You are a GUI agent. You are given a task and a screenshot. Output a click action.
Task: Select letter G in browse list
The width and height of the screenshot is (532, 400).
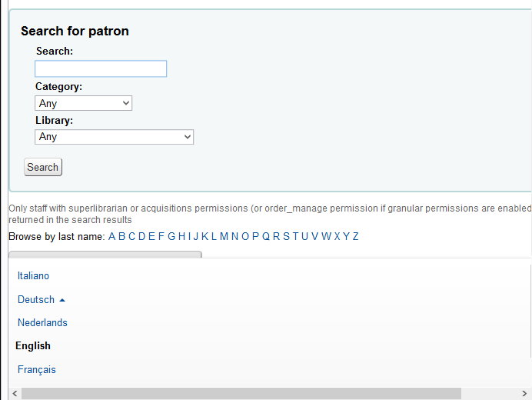tap(171, 236)
